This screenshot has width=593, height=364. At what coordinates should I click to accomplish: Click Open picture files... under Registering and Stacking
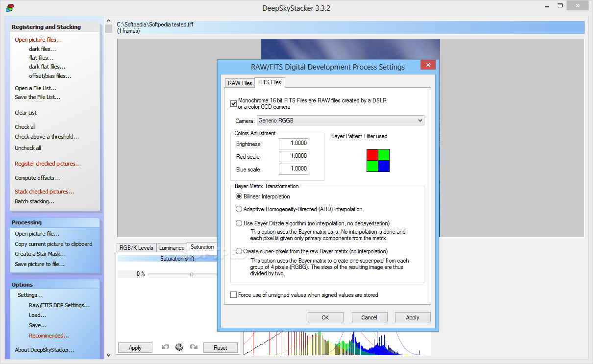[38, 40]
